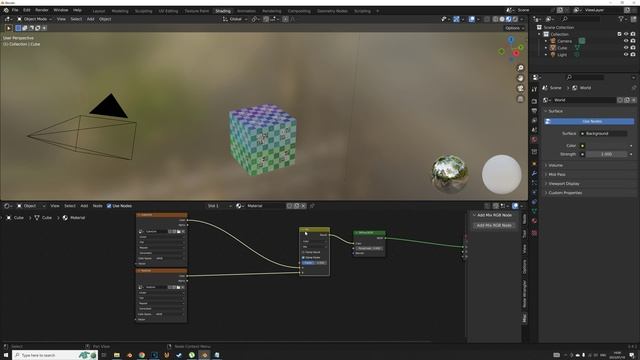Viewport: 640px width, 360px height.
Task: Click the Surface Background shader field
Action: (x=604, y=133)
